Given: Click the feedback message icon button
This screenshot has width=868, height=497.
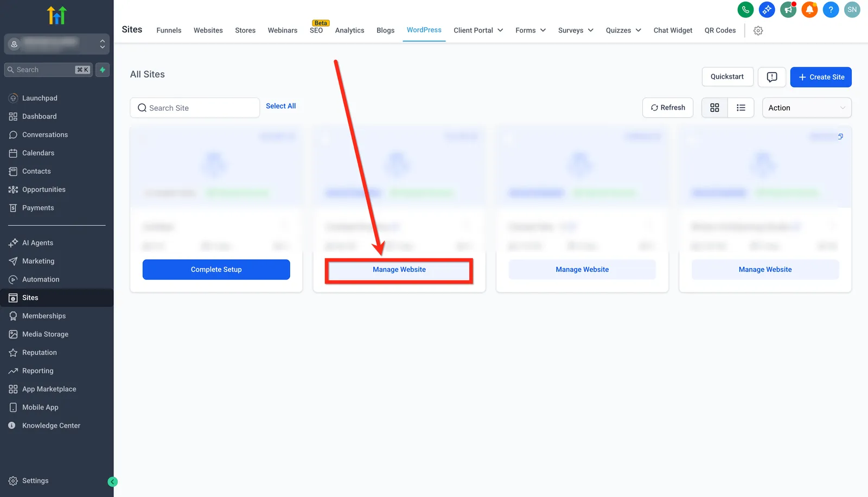Looking at the screenshot, I should point(772,77).
